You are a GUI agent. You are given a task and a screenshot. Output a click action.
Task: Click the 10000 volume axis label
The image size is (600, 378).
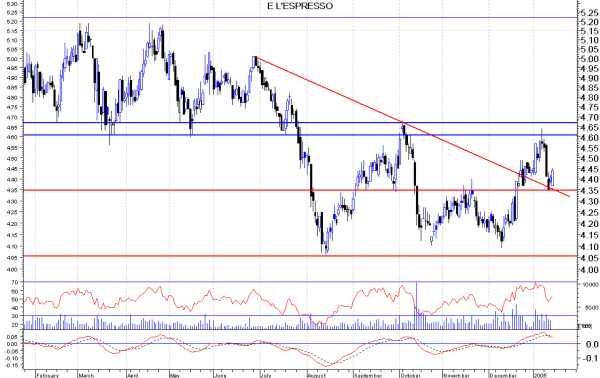(x=590, y=285)
